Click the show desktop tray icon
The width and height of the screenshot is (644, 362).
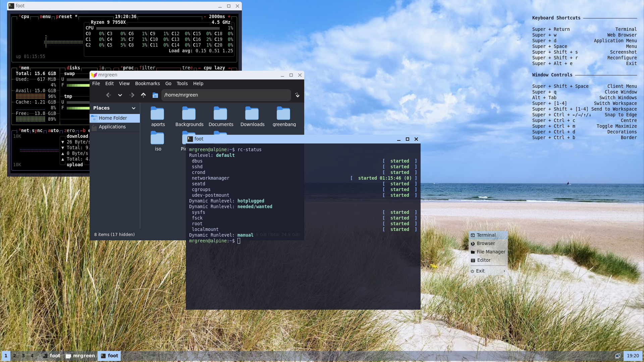pyautogui.click(x=618, y=356)
